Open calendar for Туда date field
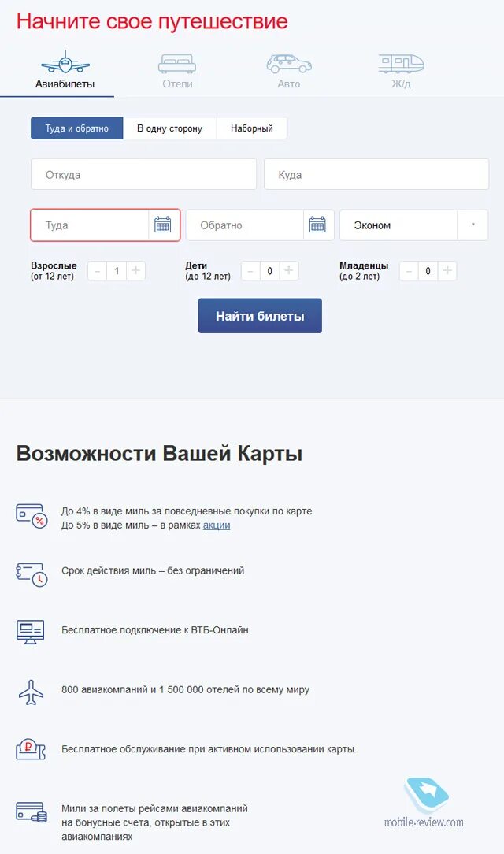The width and height of the screenshot is (504, 854). [x=163, y=225]
